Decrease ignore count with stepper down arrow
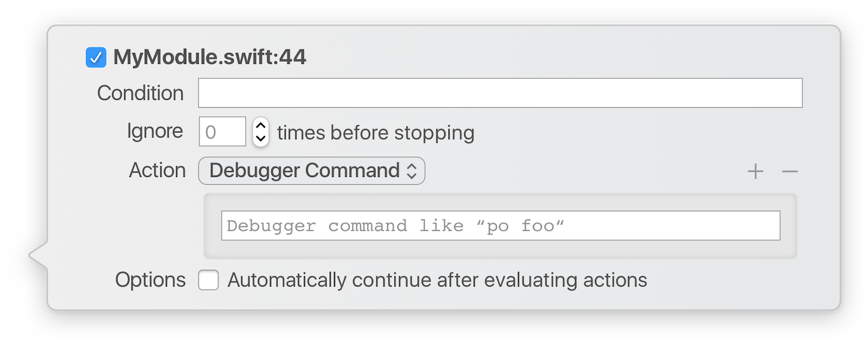 [x=260, y=138]
